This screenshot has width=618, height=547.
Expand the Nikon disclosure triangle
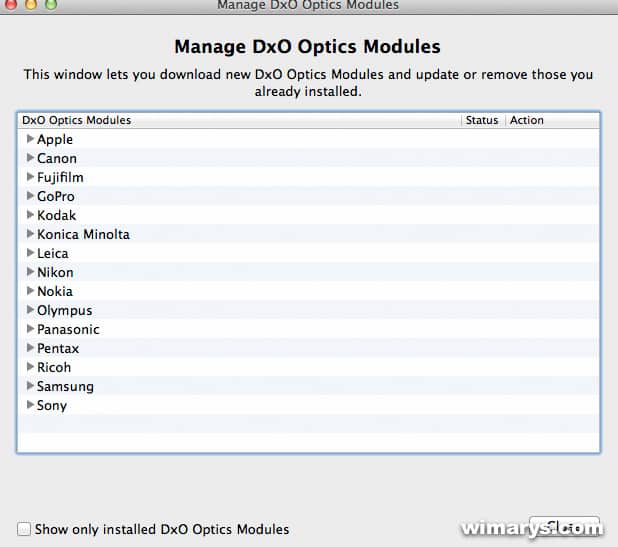[30, 272]
